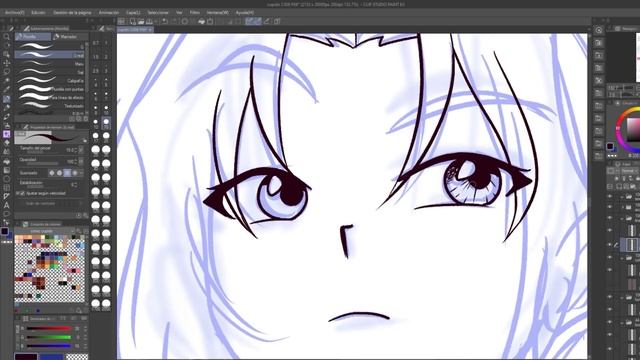
Task: Select the Pluma con puntas sub tool
Action: [50, 89]
